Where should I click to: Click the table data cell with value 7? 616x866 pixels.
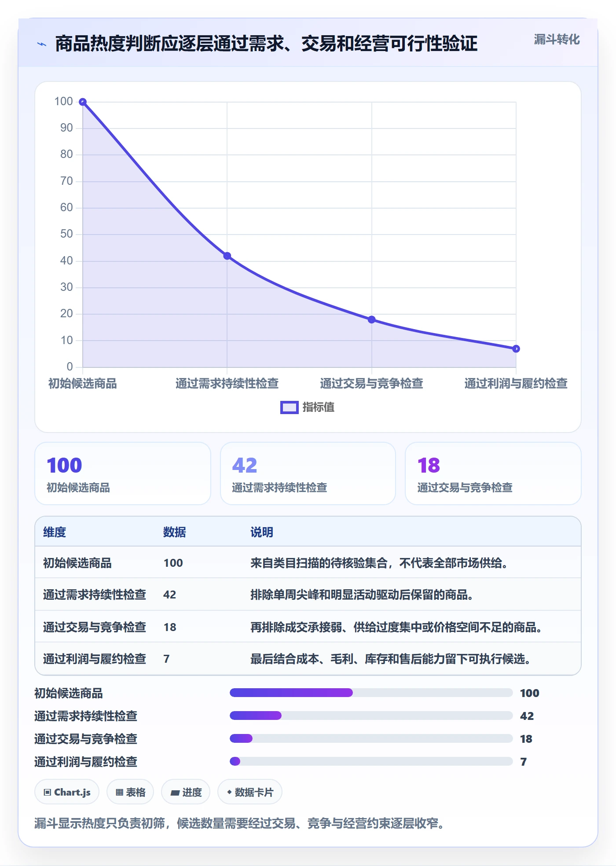pyautogui.click(x=166, y=659)
